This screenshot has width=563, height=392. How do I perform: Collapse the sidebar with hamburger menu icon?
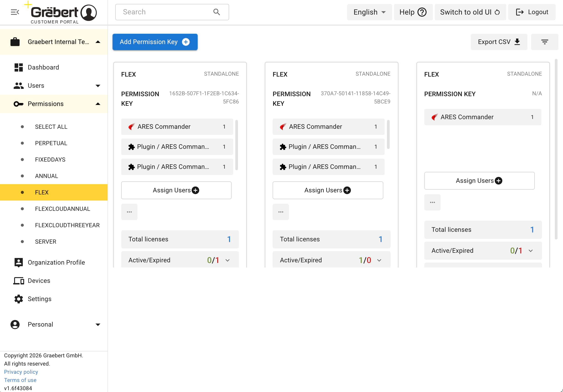pyautogui.click(x=15, y=12)
